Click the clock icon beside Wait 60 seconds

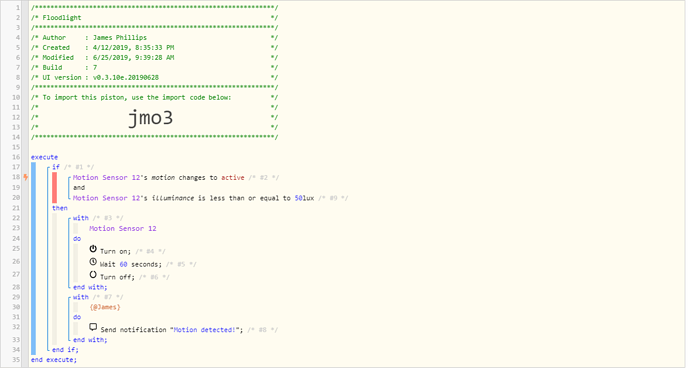point(93,262)
